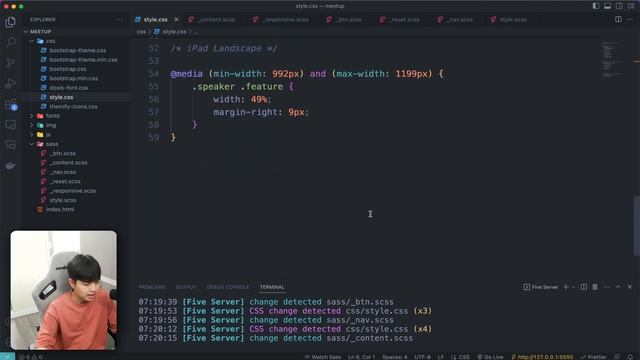
Task: Collapse the sass folder
Action: pyautogui.click(x=32, y=144)
